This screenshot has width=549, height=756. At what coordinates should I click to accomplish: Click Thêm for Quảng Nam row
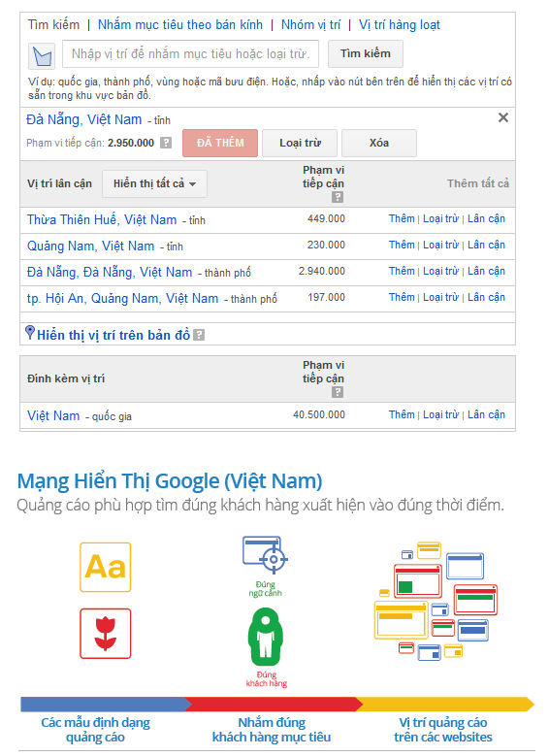point(402,245)
